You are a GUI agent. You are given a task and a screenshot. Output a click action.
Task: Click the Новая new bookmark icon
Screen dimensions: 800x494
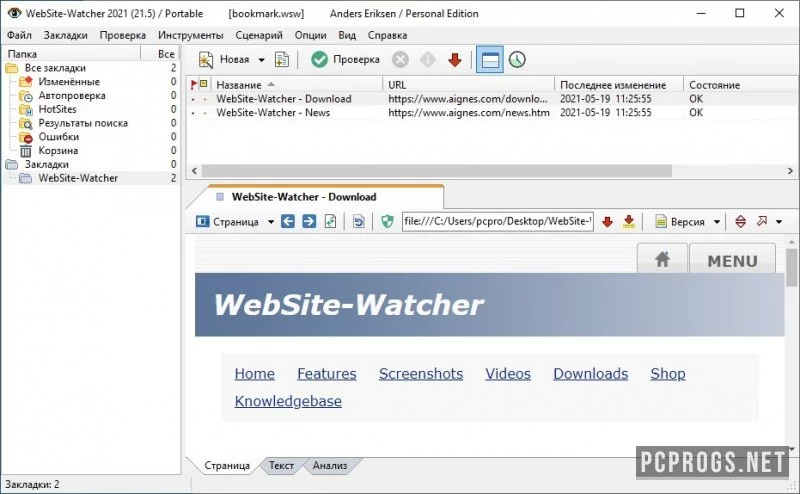[x=206, y=60]
